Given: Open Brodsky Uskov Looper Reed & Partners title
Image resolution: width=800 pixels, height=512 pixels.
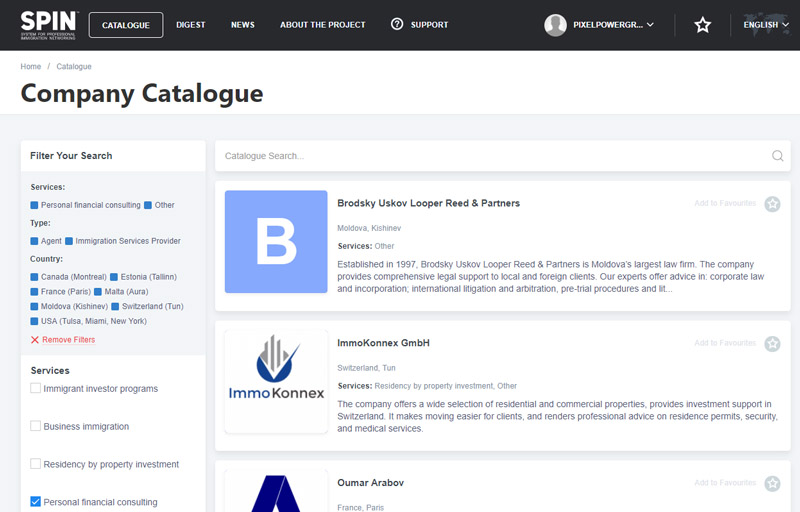Looking at the screenshot, I should [429, 203].
